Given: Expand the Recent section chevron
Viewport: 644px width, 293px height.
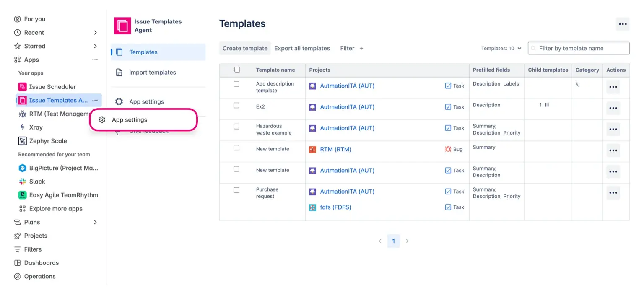Looking at the screenshot, I should click(95, 33).
